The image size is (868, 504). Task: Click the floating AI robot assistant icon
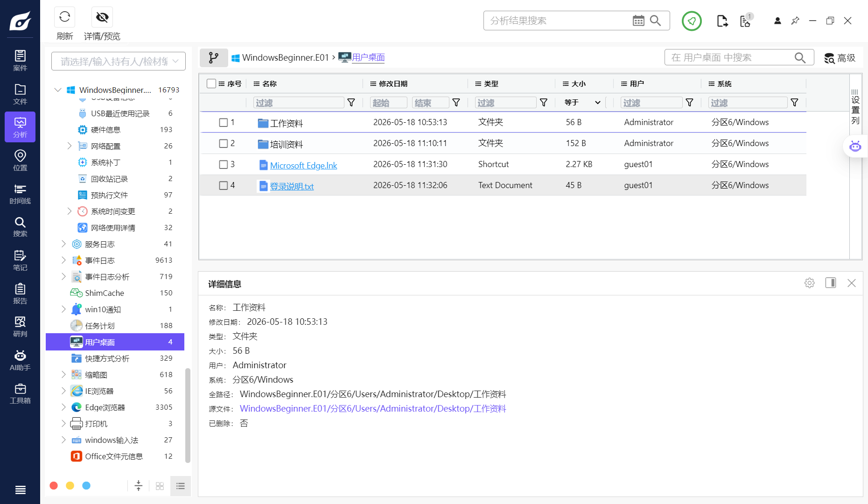coord(855,147)
